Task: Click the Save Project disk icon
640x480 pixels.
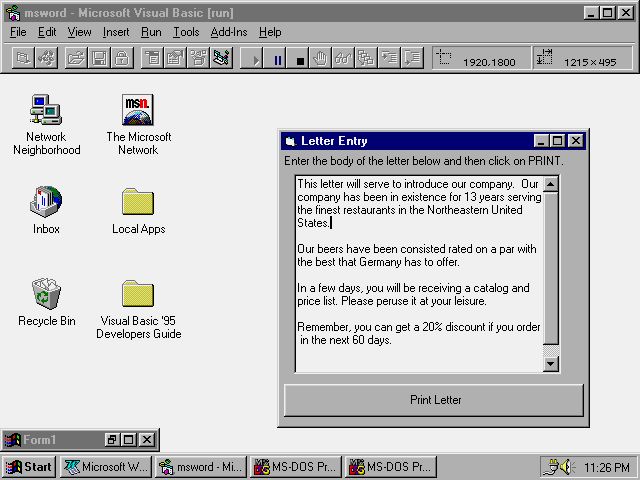Action: point(98,59)
